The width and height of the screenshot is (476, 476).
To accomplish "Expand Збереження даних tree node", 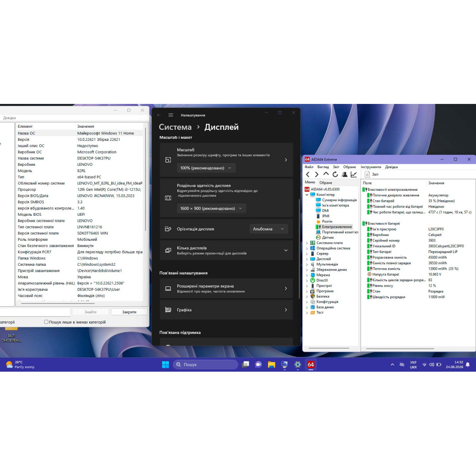I will tap(307, 270).
